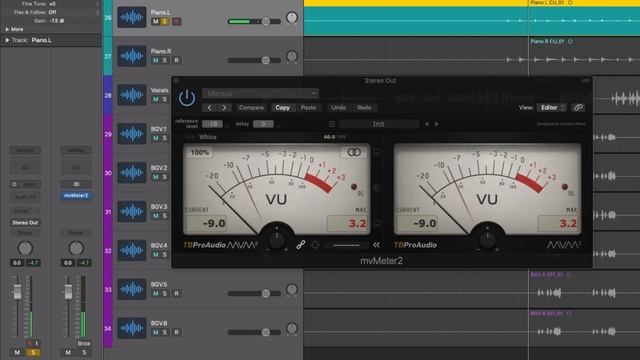The image size is (640, 360).
Task: Record-enable the BGV.5 track
Action: [176, 293]
